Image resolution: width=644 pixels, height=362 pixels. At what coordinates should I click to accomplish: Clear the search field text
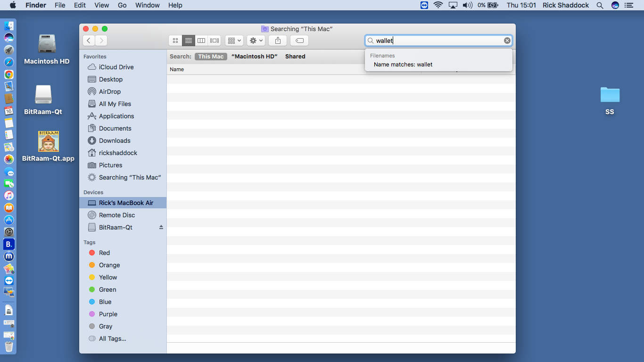point(507,41)
